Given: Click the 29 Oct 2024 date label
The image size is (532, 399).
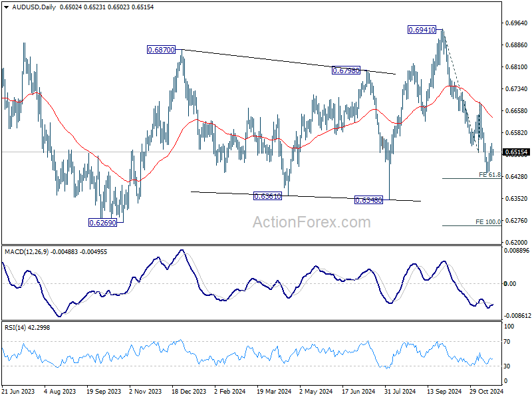Looking at the screenshot, I should tap(486, 391).
